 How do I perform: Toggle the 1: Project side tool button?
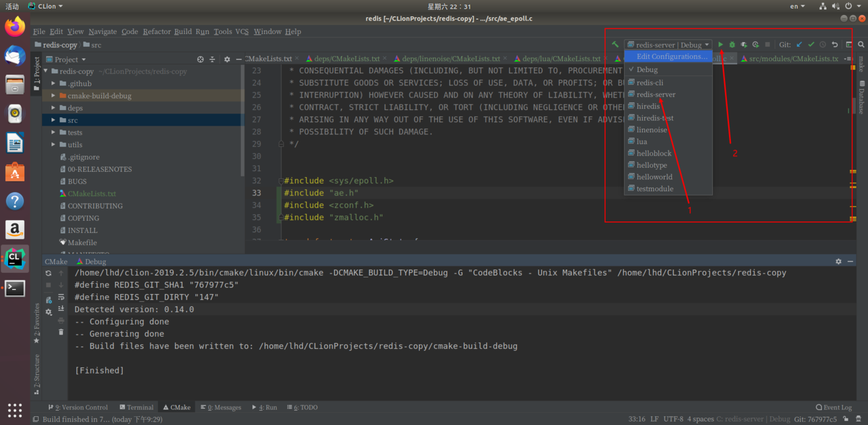[37, 72]
